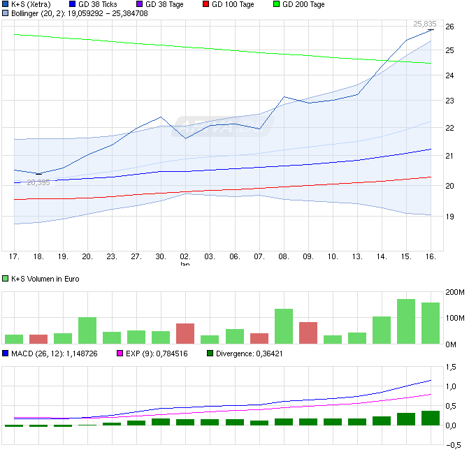
Task: Click the 20,395 low price label
Action: click(x=38, y=182)
